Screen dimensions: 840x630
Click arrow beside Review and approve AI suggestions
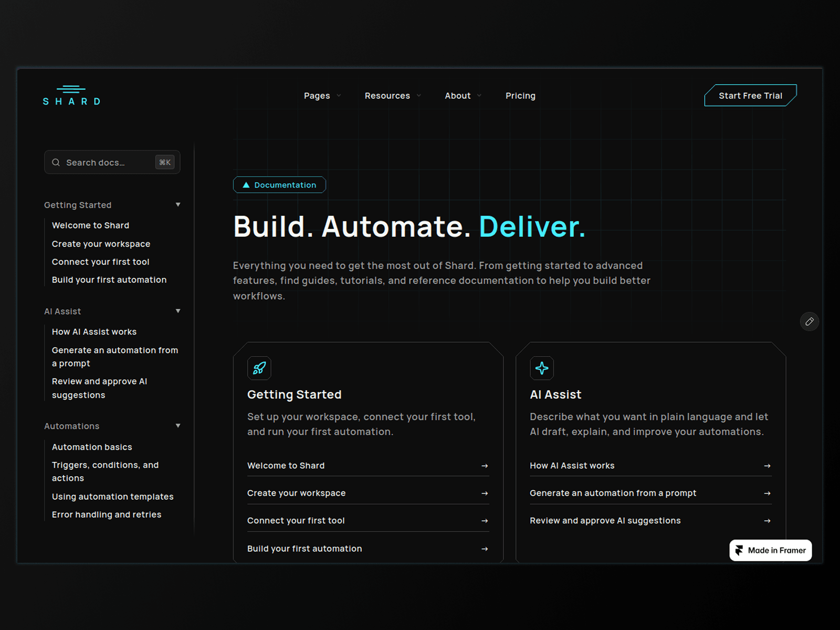pyautogui.click(x=767, y=521)
